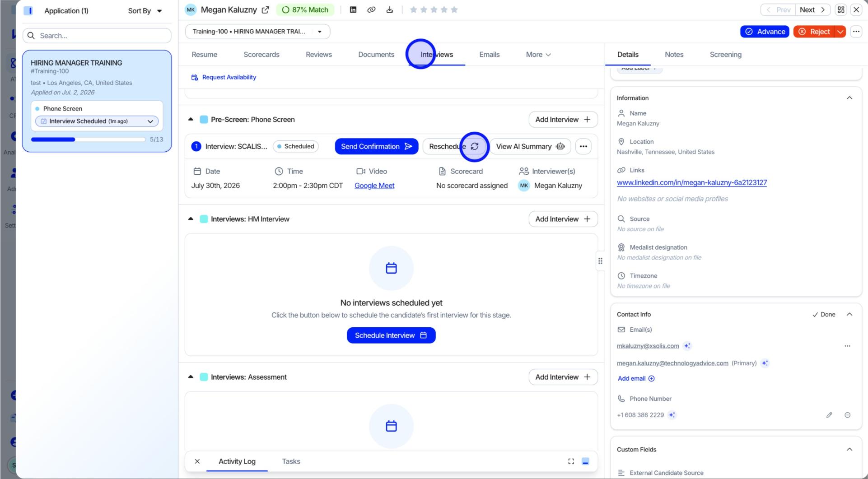Rate candidate with first star
The width and height of the screenshot is (868, 479).
pos(413,9)
